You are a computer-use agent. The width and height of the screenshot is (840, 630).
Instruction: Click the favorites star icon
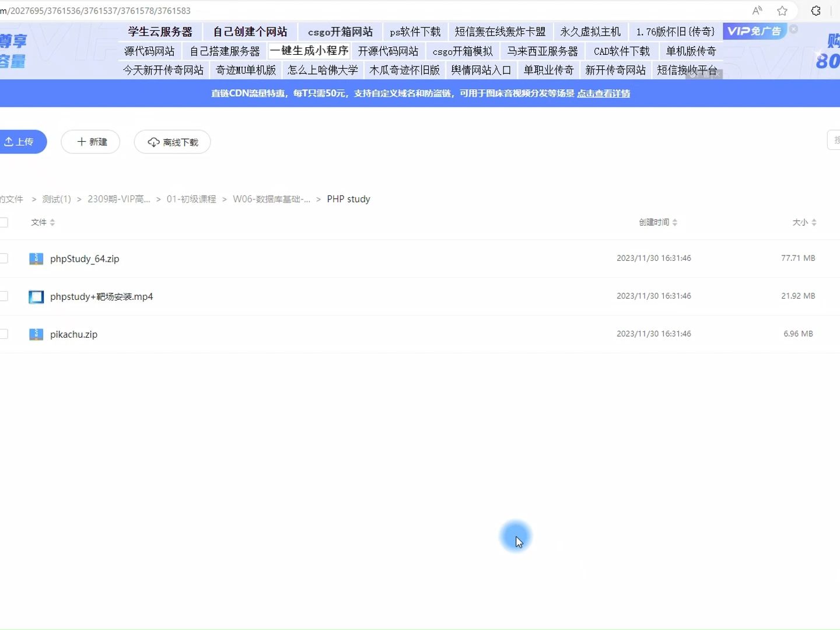(x=782, y=10)
